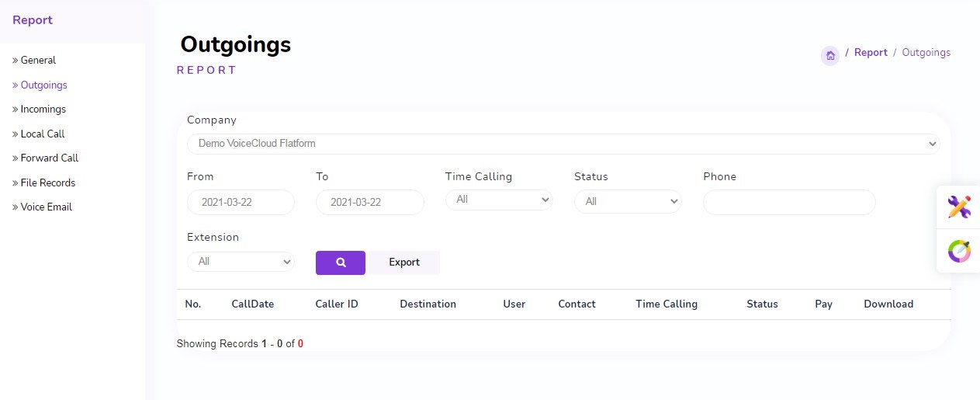Open Voice Email in sidebar
This screenshot has height=400, width=980.
[46, 207]
